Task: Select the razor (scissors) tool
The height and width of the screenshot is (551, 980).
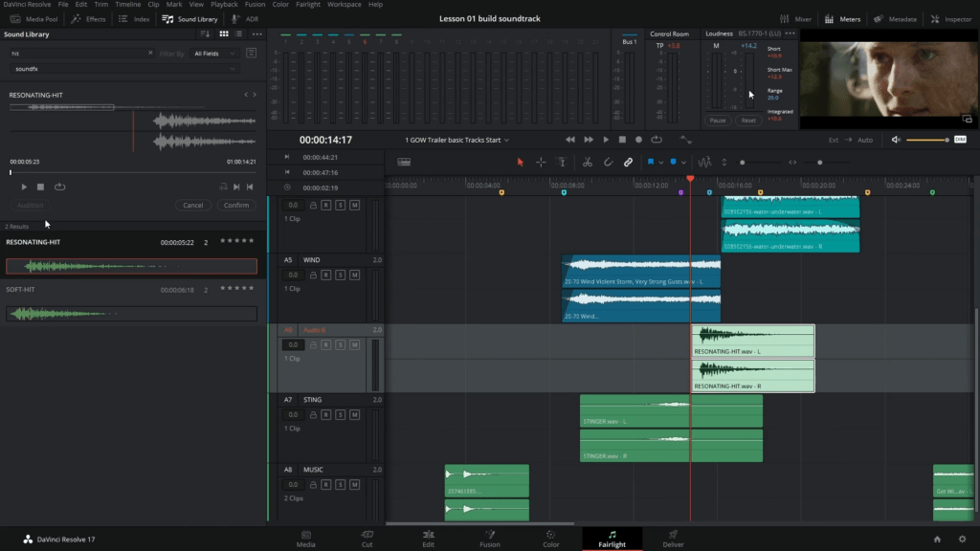Action: [587, 163]
